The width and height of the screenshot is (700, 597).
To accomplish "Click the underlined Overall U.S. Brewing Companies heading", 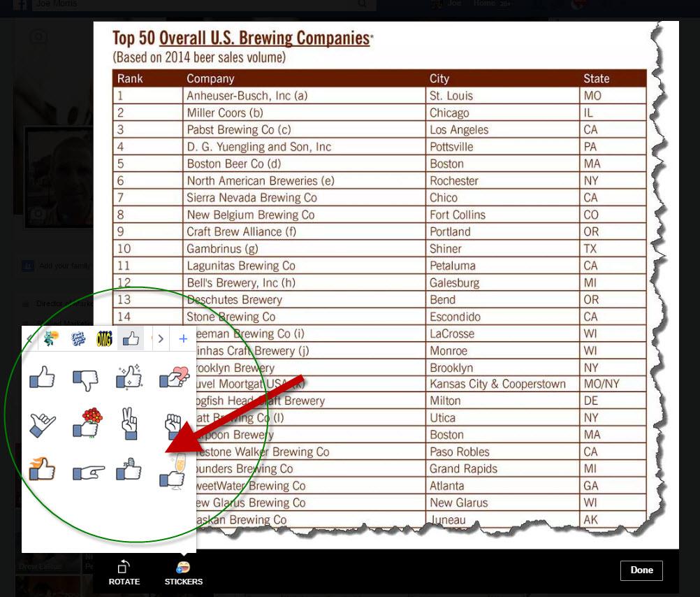I will [x=264, y=38].
